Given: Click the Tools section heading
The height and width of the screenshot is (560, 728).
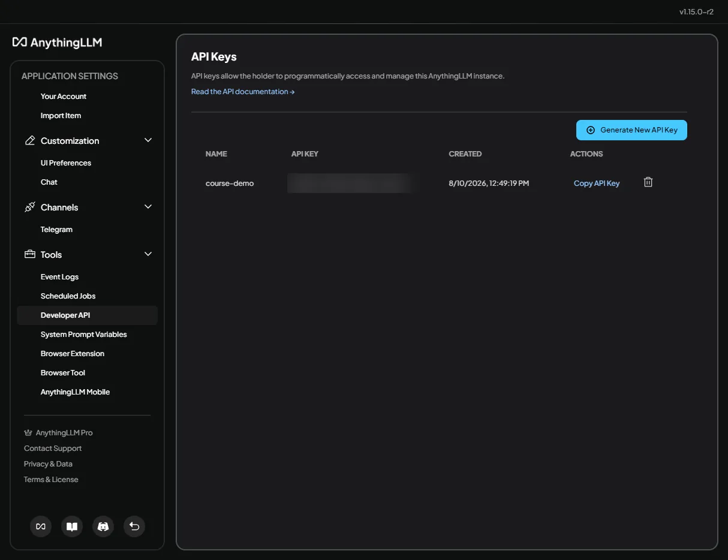Looking at the screenshot, I should coord(51,254).
